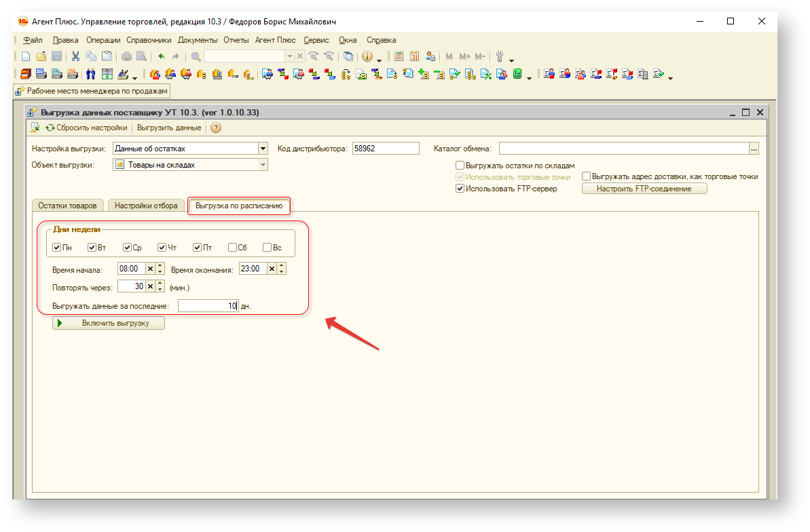Open the Calendar icon showing 31
Image resolution: width=810 pixels, height=532 pixels.
click(x=414, y=56)
